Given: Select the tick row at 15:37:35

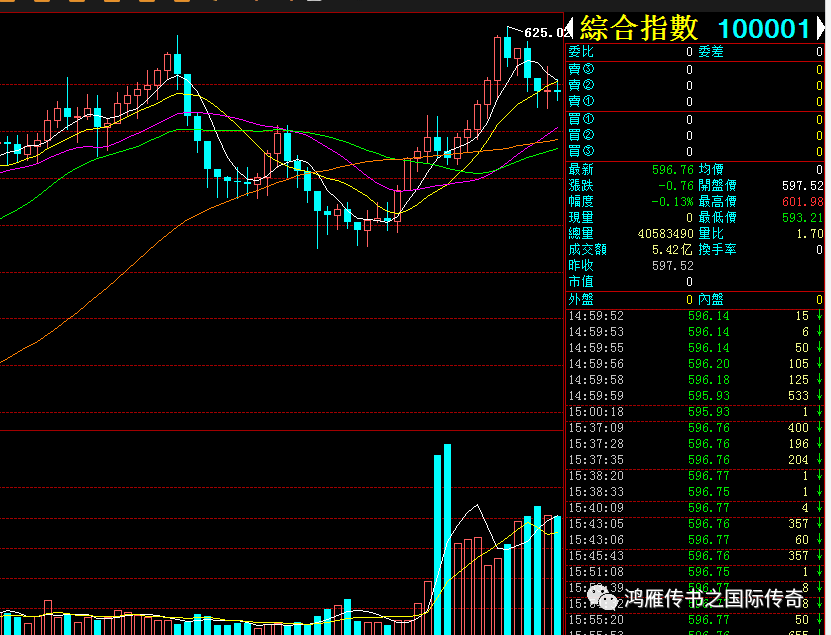Looking at the screenshot, I should pyautogui.click(x=695, y=460).
